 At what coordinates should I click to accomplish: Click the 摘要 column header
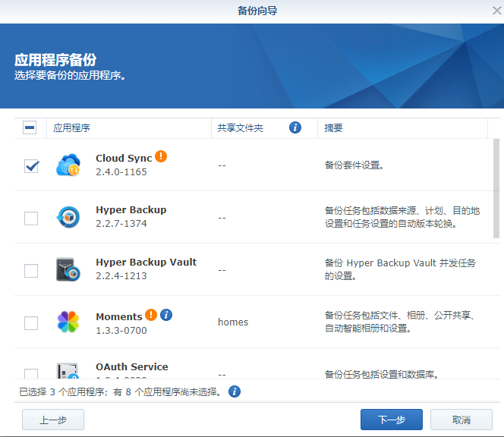(402, 128)
